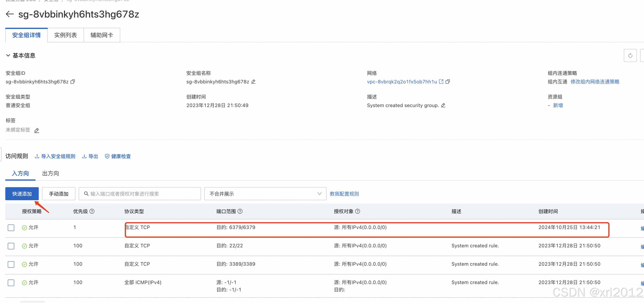Click the 快速添加 button
Screen dimensions: 644x303
(22, 194)
